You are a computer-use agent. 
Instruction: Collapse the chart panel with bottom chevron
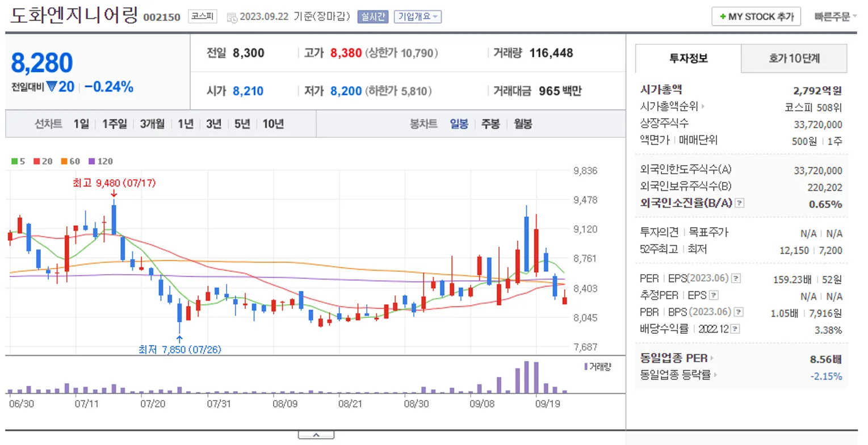[x=316, y=435]
